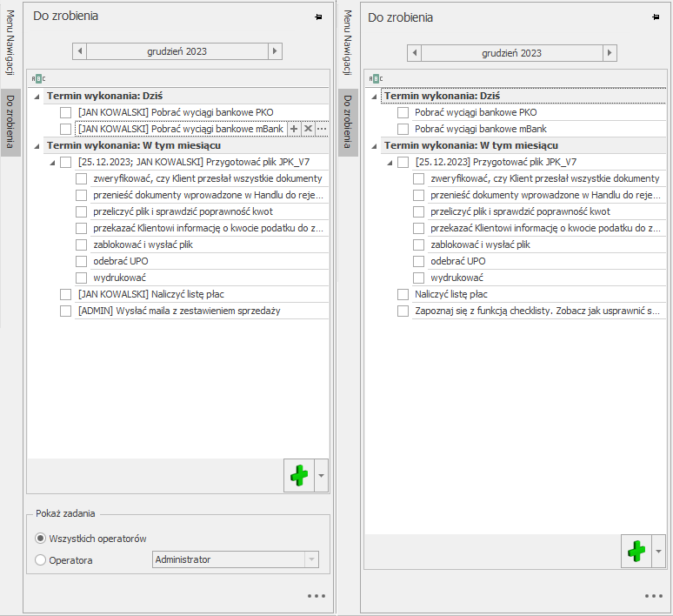Select right 'zweryfikować, czy Klient przesłał wszystkie dokumenty'
Screen dimensions: 673x616
[547, 178]
